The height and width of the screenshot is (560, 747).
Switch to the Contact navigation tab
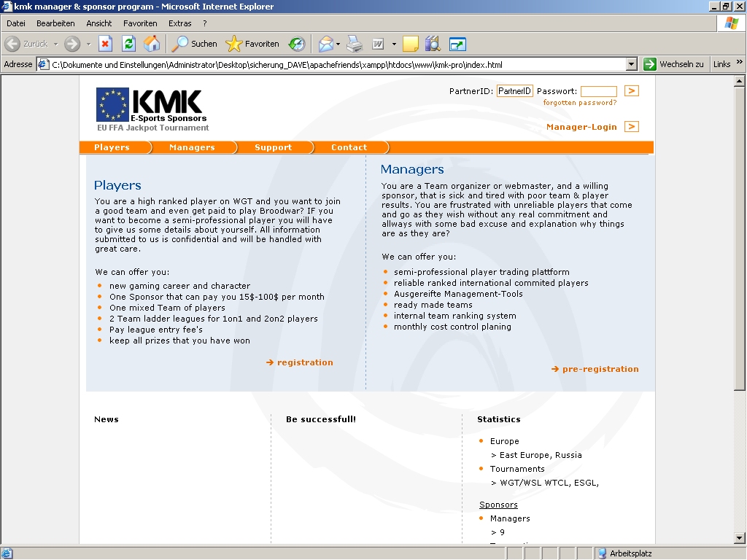[x=349, y=147]
